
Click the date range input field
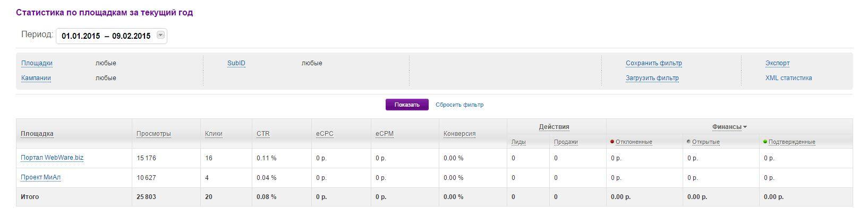coord(106,36)
